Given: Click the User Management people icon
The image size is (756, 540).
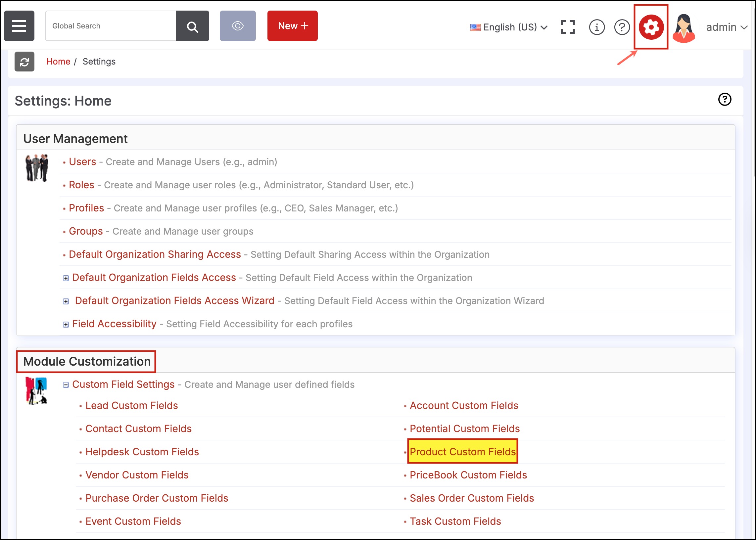Looking at the screenshot, I should point(37,167).
